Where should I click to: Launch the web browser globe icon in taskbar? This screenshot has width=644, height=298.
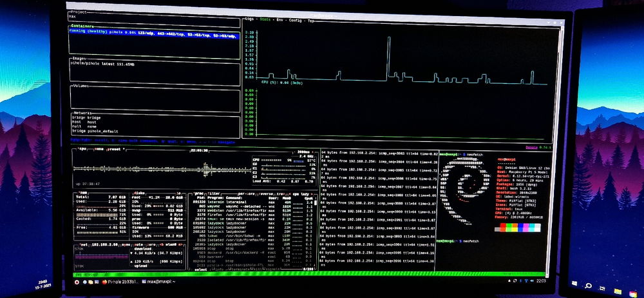tap(85, 282)
